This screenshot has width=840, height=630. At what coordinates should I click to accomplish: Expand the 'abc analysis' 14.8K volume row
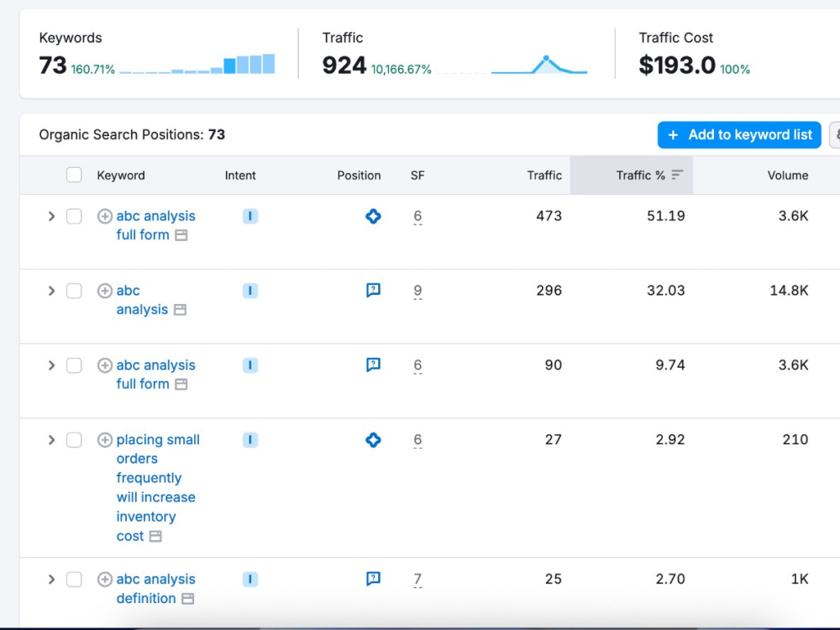click(51, 291)
